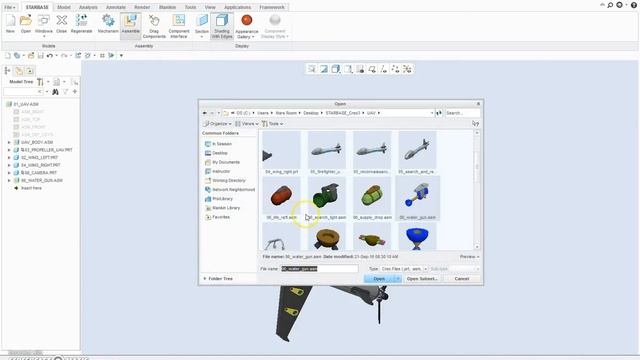Click the Regenerate icon
Viewport: 640px width, 360px height.
tap(81, 20)
